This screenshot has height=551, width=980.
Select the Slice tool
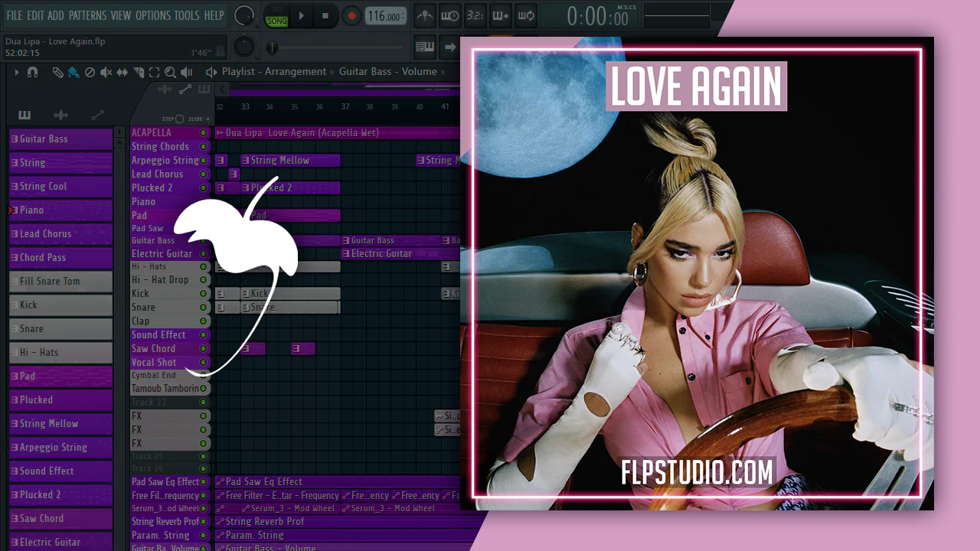pyautogui.click(x=139, y=72)
